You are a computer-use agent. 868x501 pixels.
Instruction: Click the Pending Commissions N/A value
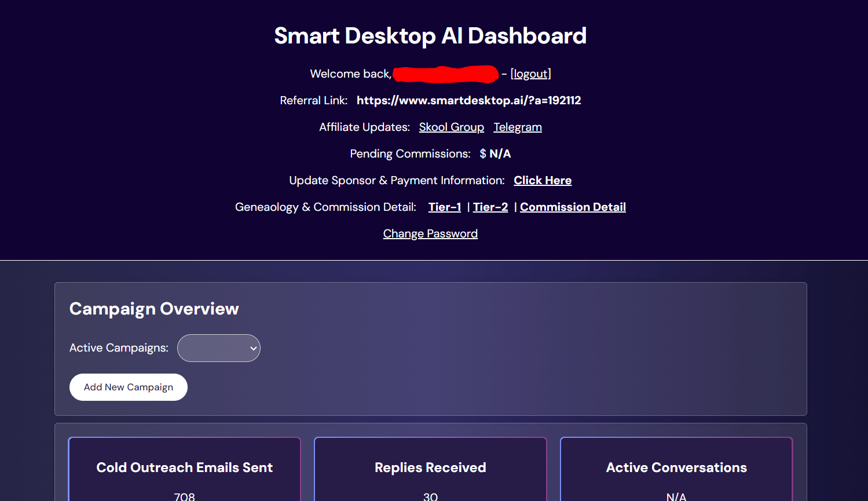click(x=500, y=153)
